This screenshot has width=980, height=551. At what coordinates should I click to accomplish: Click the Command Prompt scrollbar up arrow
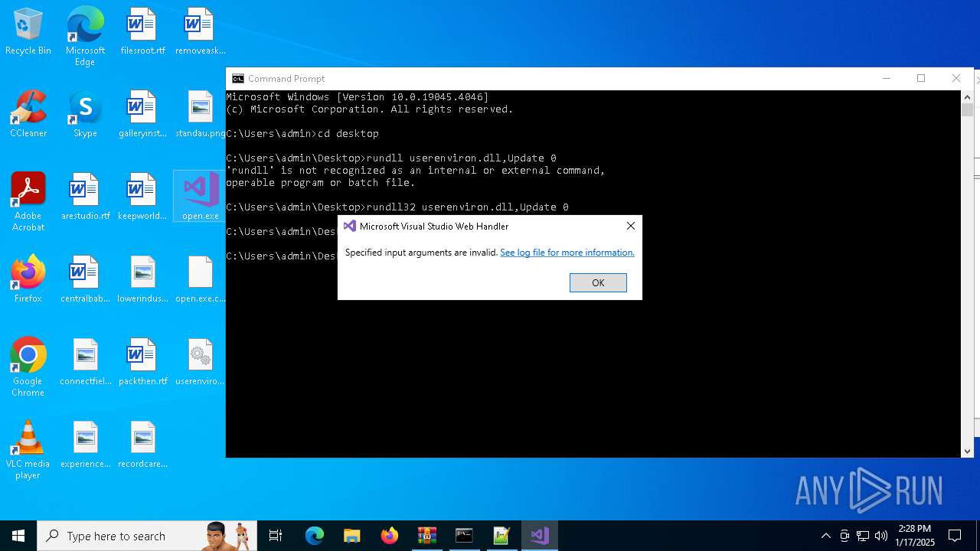pos(968,97)
